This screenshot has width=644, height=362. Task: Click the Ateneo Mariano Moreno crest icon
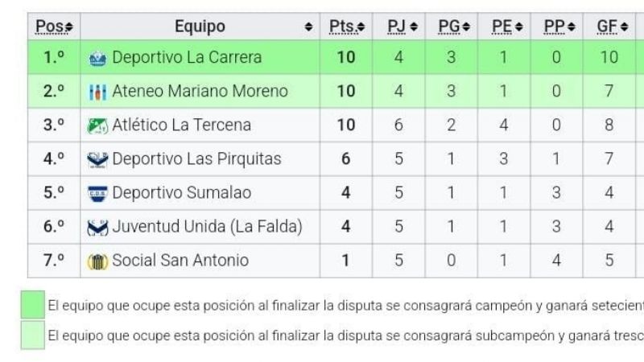tap(97, 92)
